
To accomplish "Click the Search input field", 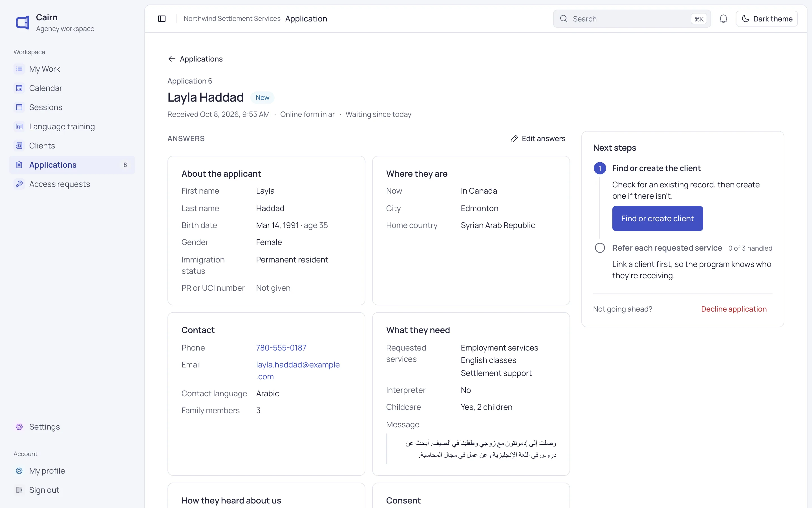I will pyautogui.click(x=632, y=19).
